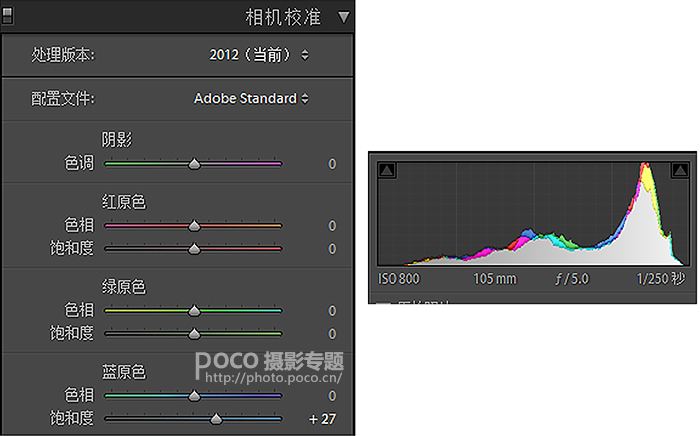Viewport: 700px width, 436px height.
Task: Click the 蓝原色 色相 slider handle
Action: pyautogui.click(x=194, y=396)
